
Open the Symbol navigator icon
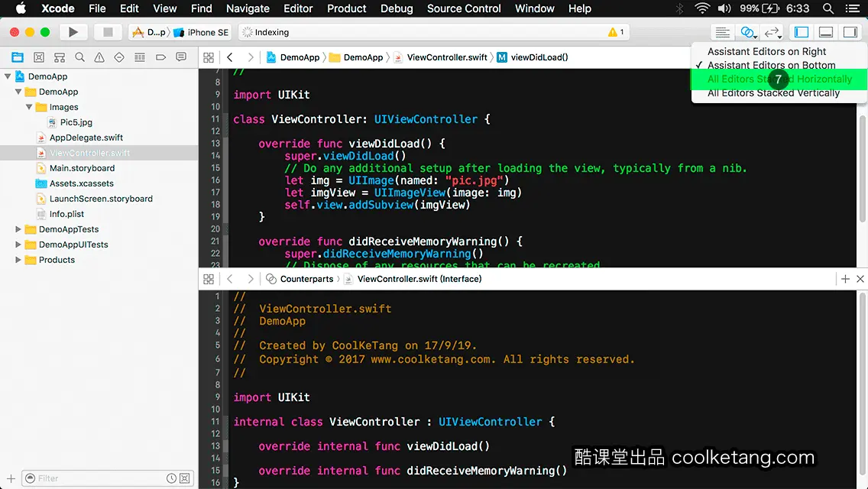[x=60, y=57]
